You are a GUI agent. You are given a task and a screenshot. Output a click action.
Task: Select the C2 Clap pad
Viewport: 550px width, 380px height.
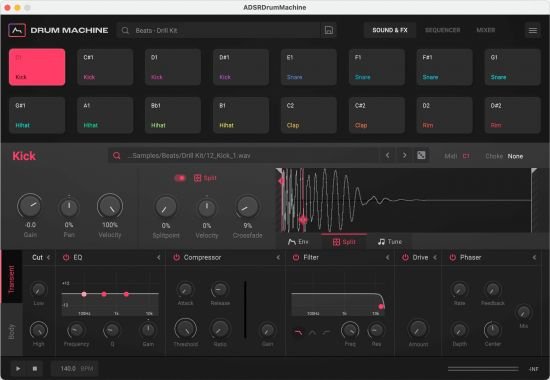click(x=309, y=115)
